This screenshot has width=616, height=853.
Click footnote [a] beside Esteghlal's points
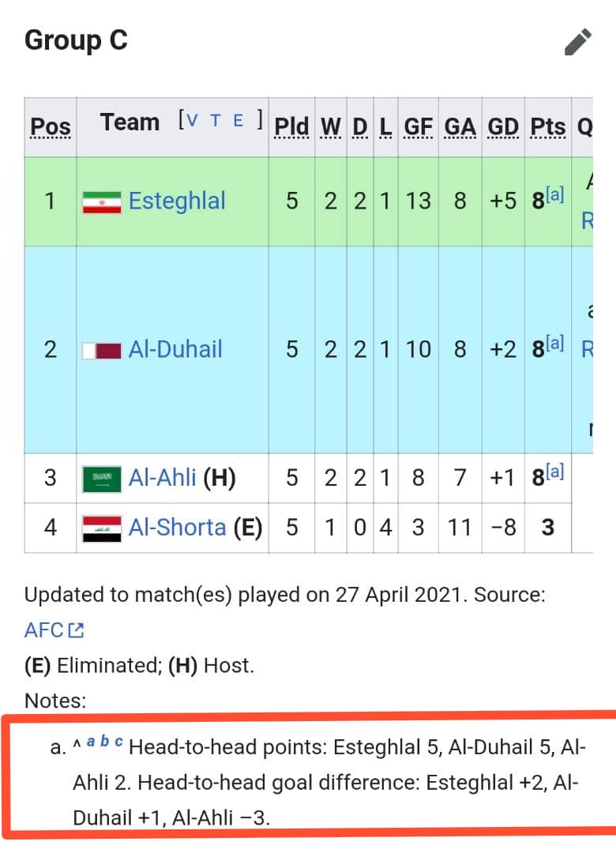click(x=554, y=194)
